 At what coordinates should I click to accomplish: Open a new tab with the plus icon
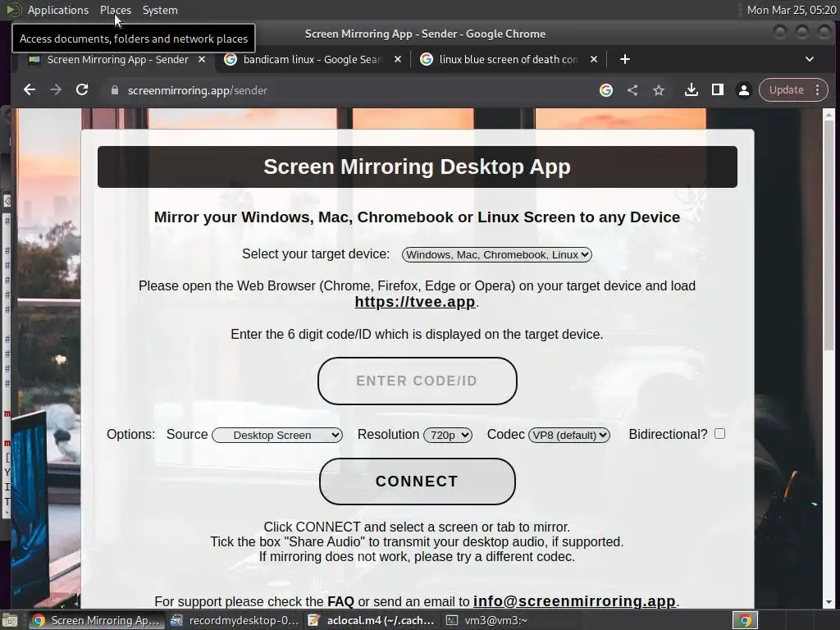point(624,59)
